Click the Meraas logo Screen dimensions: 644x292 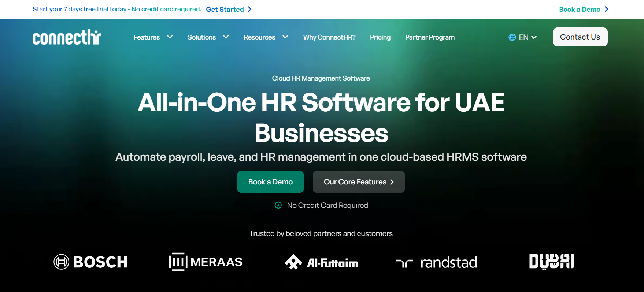click(206, 262)
